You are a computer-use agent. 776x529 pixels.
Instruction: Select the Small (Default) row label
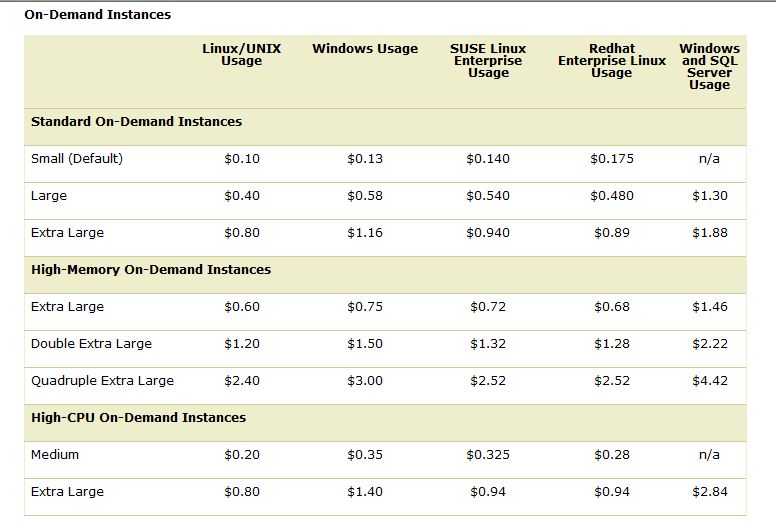(77, 158)
